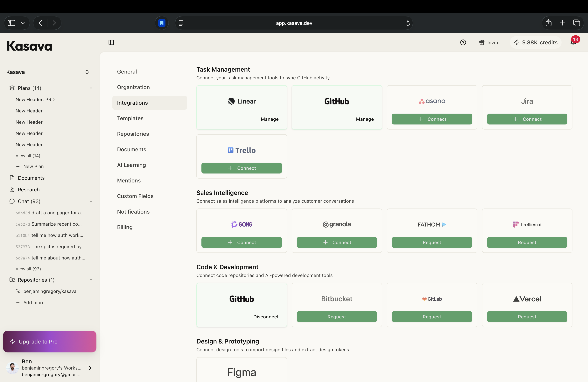Viewport: 588px width, 382px height.
Task: Open notifications bell with 13 badge
Action: point(573,43)
